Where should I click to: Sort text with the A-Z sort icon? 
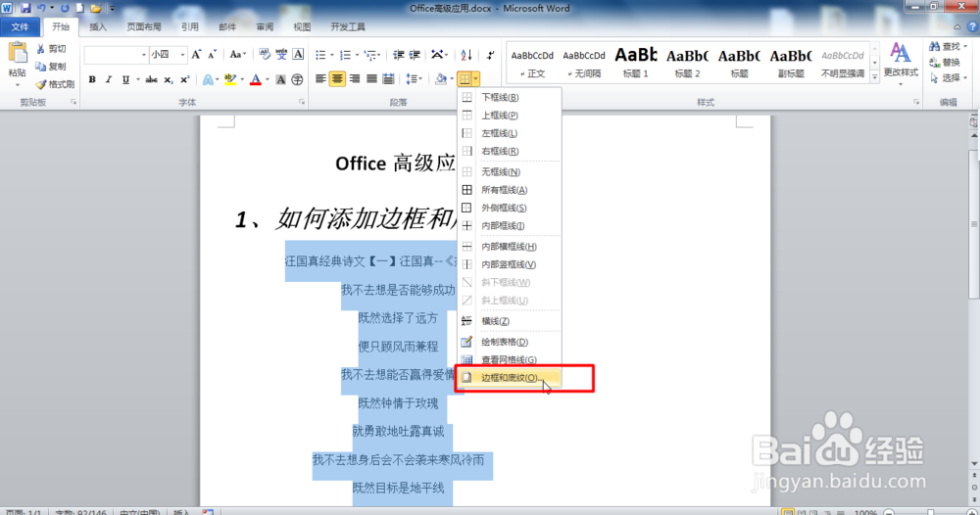[466, 55]
